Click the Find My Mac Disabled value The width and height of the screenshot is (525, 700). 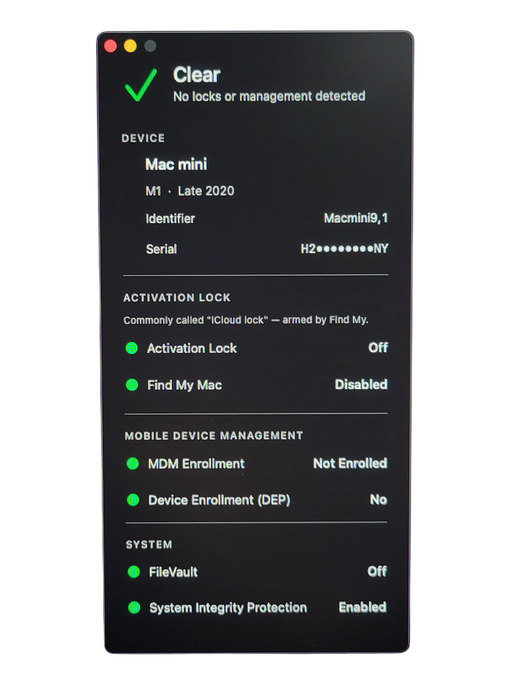361,384
